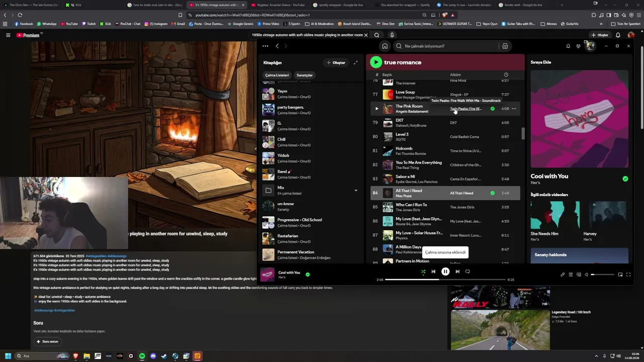Filter library by Çalma Listeleri
The height and width of the screenshot is (362, 644).
(277, 75)
